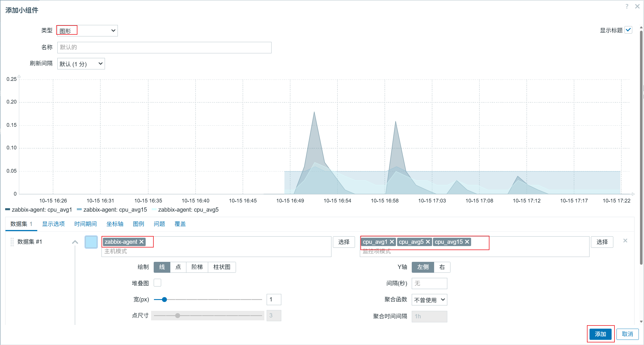Delete data set #1 with X icon

point(625,241)
